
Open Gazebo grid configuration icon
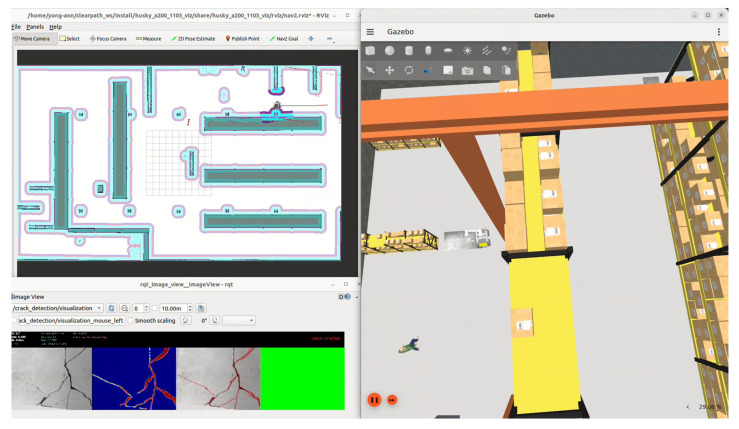448,70
